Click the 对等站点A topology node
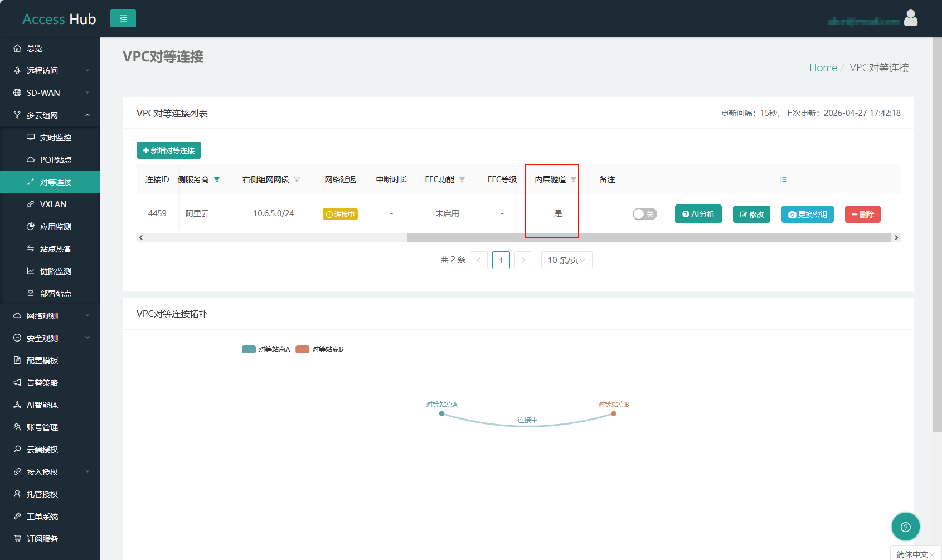Image resolution: width=942 pixels, height=560 pixels. pos(441,413)
